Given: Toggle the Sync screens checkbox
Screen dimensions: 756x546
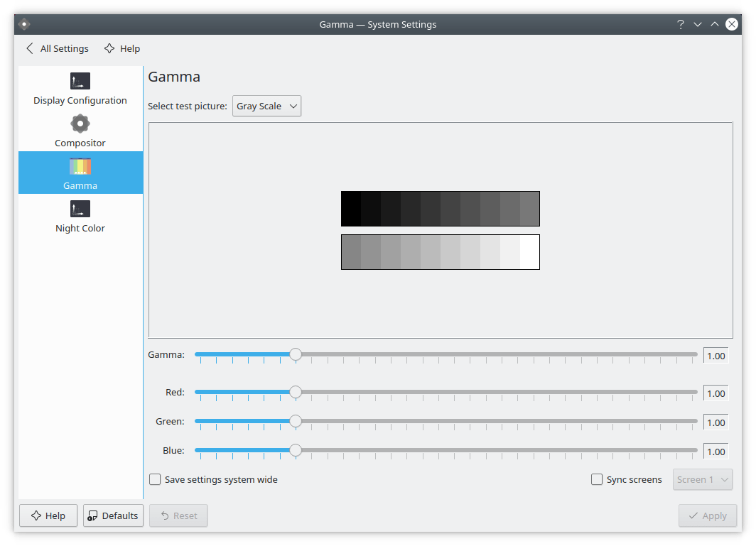Looking at the screenshot, I should (x=597, y=479).
